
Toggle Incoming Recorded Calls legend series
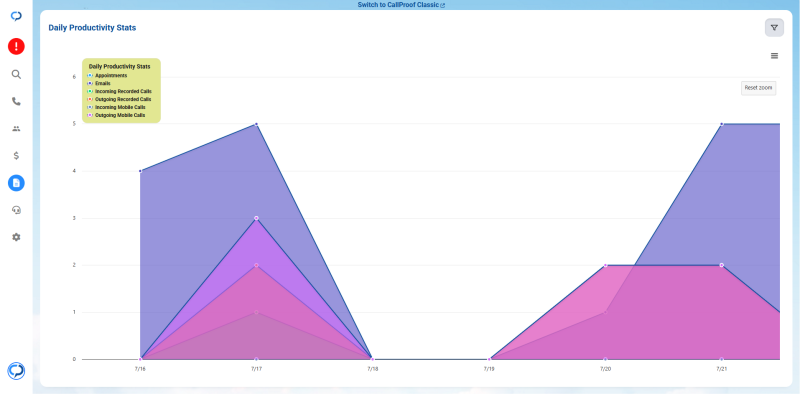(119, 91)
